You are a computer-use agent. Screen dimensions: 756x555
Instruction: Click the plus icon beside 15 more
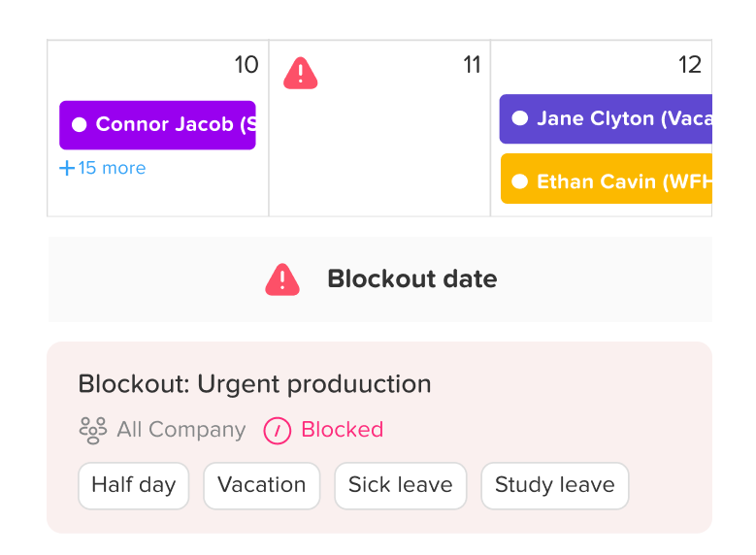67,168
